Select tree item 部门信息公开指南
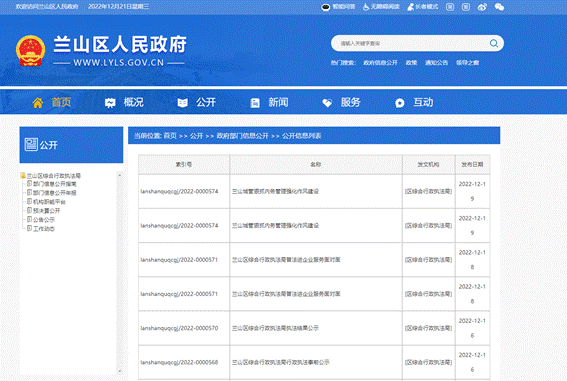 55,184
